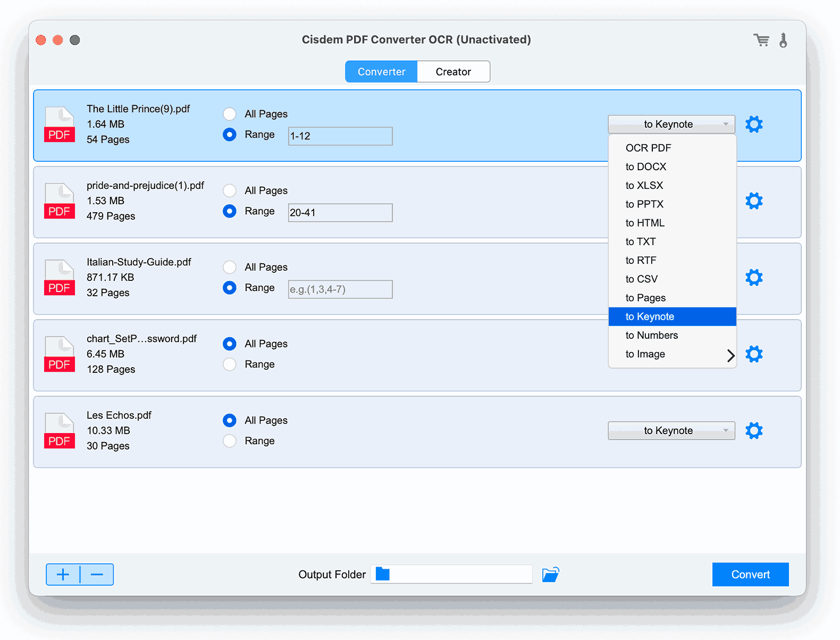Screen dimensions: 840x640
Task: Click the 871.17 KB size label
Action: point(110,278)
